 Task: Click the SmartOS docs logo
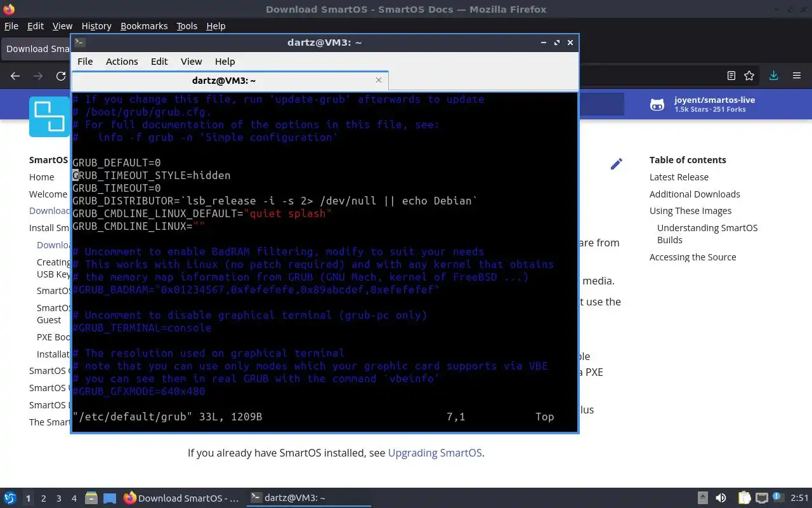pyautogui.click(x=49, y=117)
